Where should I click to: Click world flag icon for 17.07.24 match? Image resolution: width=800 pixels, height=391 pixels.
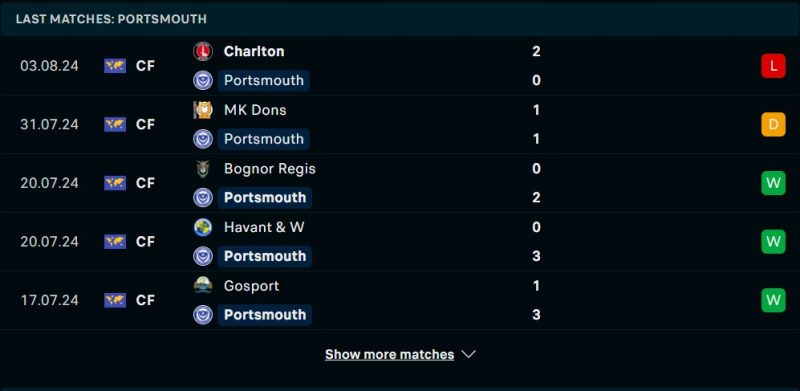pyautogui.click(x=115, y=300)
